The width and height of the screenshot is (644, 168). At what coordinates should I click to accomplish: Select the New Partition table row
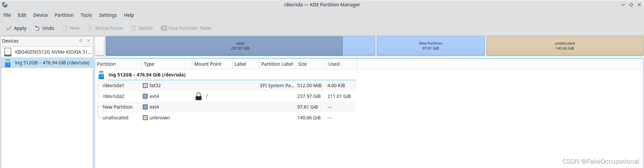click(x=226, y=107)
